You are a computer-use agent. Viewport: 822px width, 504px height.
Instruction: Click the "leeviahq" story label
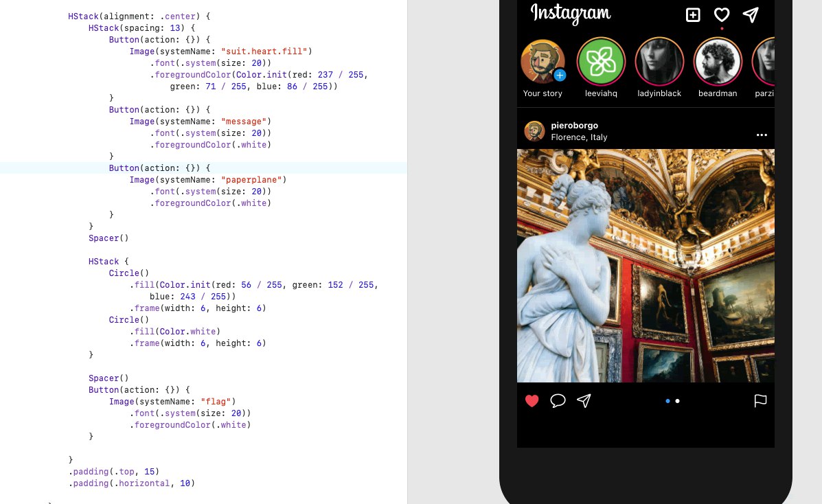click(601, 93)
